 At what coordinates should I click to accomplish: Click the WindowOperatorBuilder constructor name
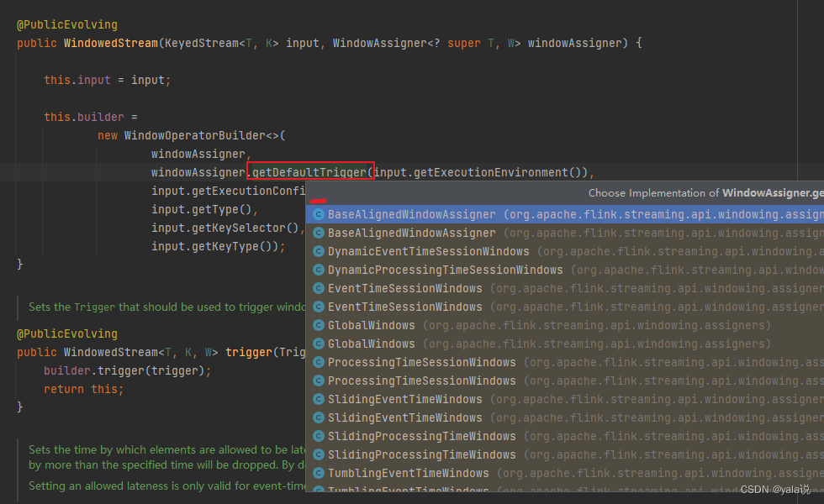pos(194,135)
